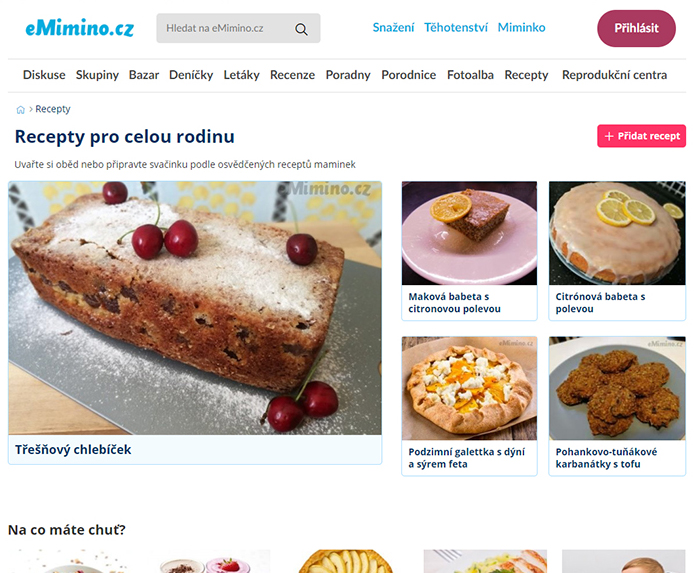Open the Miminko section link

521,27
